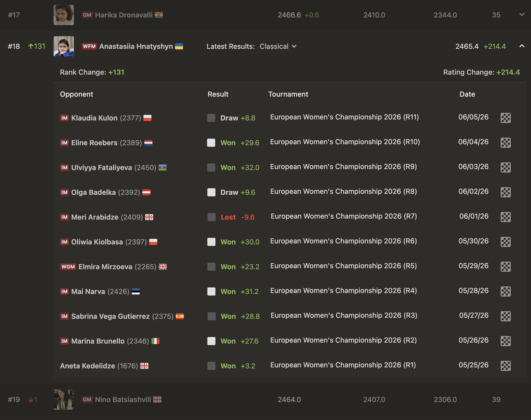Click the #18 rank number
Screen dimensions: 531x420
[x=14, y=46]
